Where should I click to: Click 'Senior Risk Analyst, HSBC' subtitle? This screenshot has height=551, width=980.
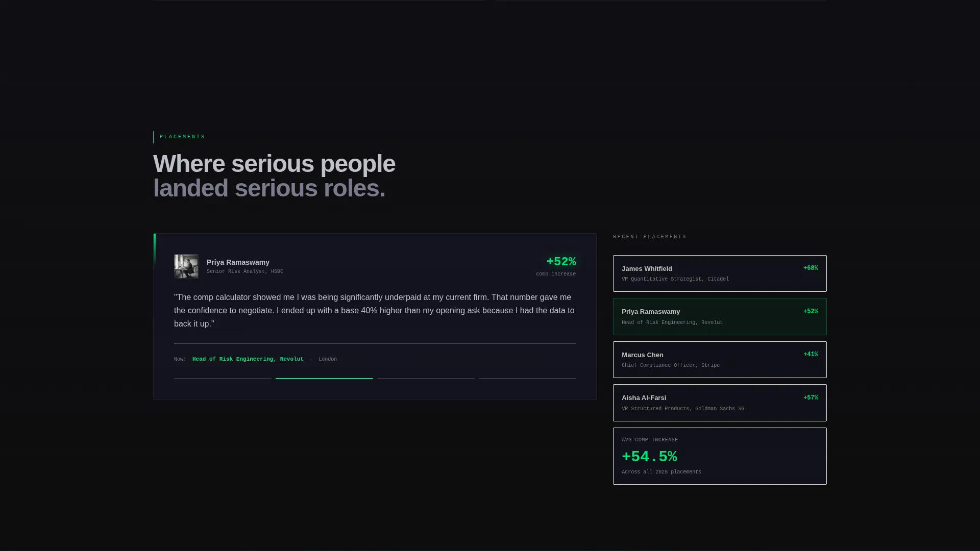pyautogui.click(x=244, y=271)
